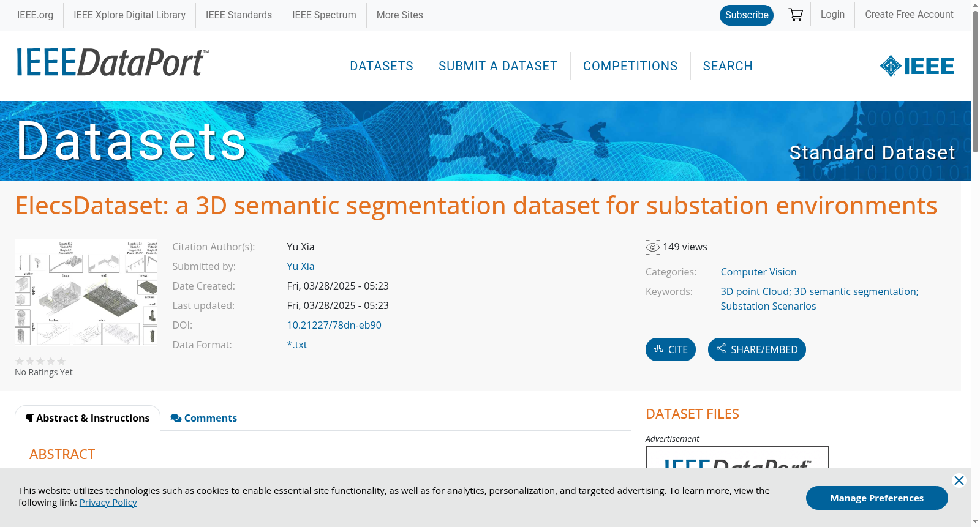Screen dimensions: 980x527
Task: Click the 'ABSTRACT' heading
Action: tap(62, 455)
